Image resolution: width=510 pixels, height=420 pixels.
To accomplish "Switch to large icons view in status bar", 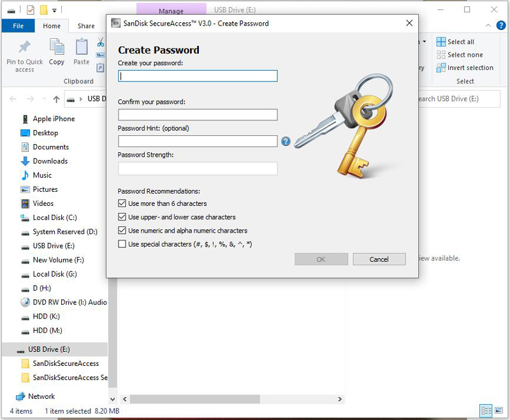I will point(499,411).
